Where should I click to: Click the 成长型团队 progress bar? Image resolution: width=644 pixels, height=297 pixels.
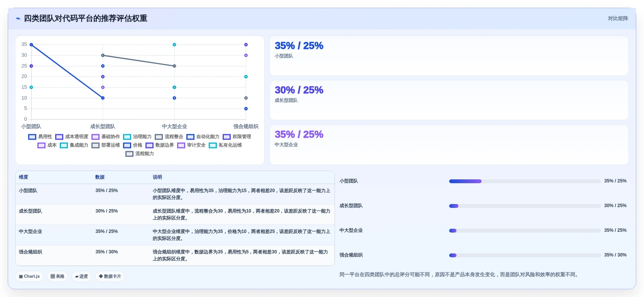click(x=525, y=206)
